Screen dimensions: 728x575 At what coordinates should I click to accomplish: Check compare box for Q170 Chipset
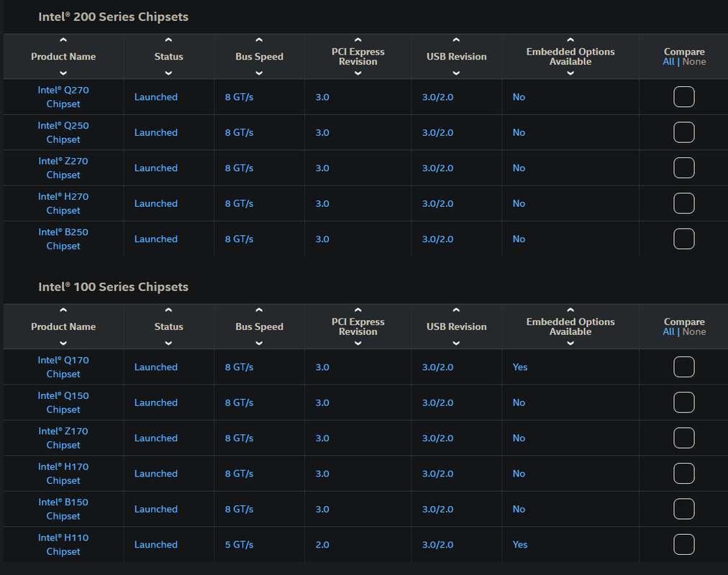tap(684, 367)
